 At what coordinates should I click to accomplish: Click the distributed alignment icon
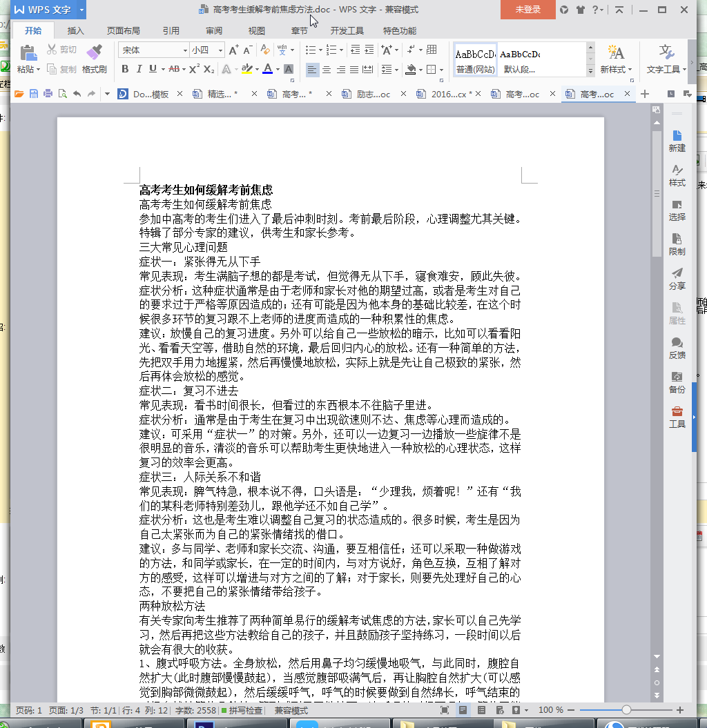point(367,70)
